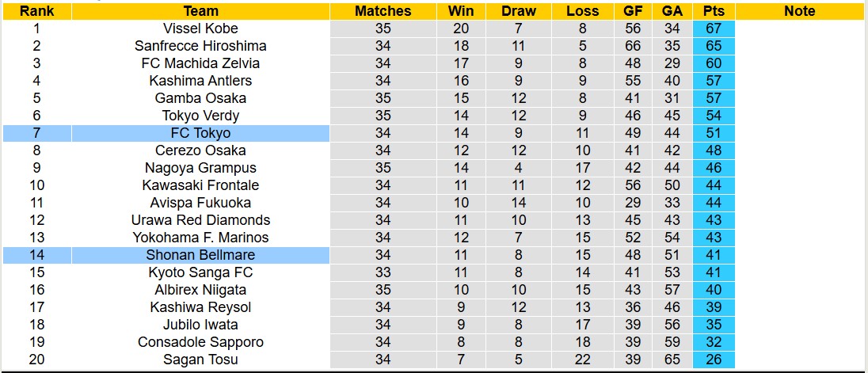868x373 pixels.
Task: Click the GF column header
Action: click(x=633, y=11)
